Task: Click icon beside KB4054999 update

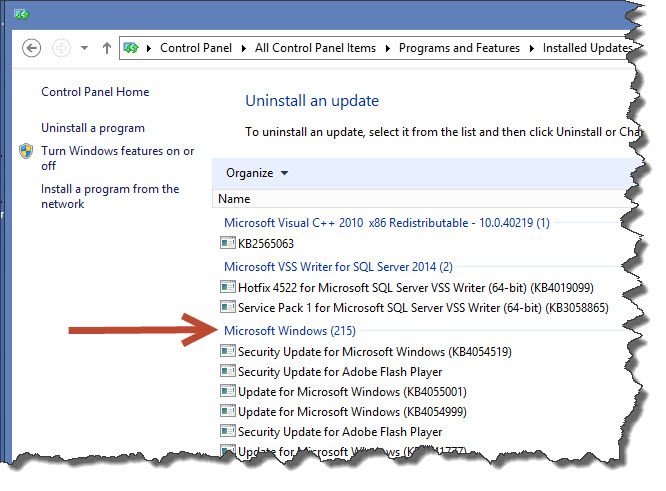Action: coord(228,411)
